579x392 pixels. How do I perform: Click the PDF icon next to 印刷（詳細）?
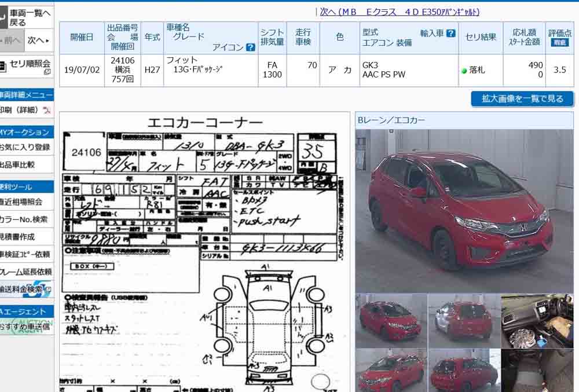(x=47, y=110)
